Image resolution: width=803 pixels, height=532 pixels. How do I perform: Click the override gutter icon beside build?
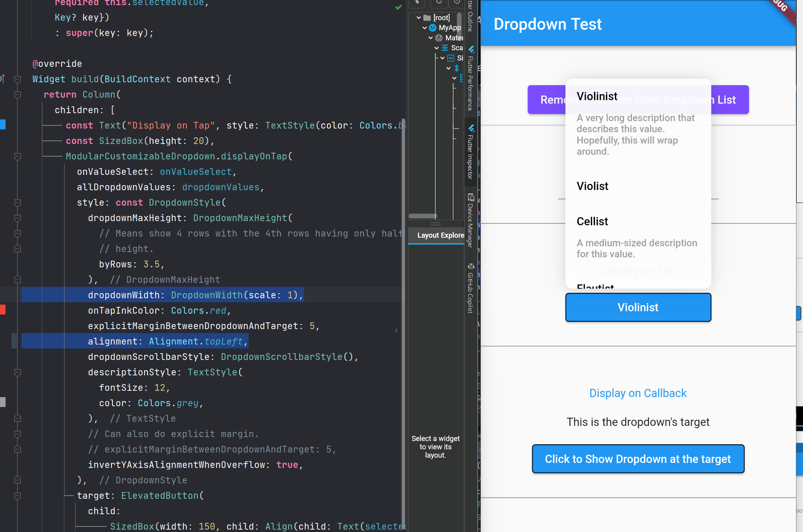(x=3, y=79)
